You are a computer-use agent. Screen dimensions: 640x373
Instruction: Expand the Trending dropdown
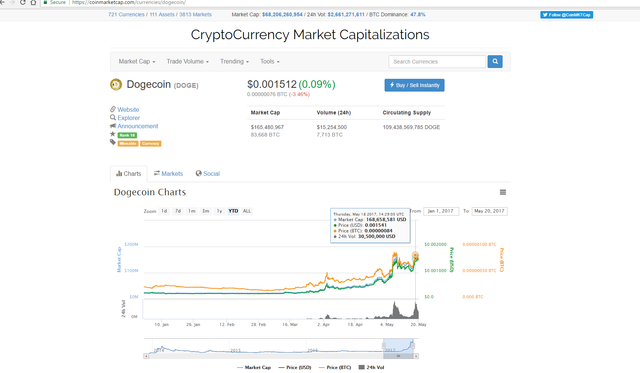(x=234, y=62)
